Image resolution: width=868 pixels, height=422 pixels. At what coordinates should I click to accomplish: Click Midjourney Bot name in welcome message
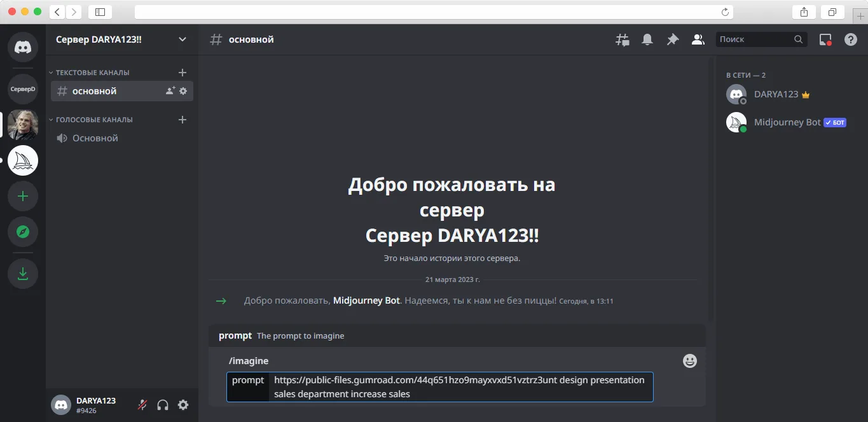click(367, 300)
